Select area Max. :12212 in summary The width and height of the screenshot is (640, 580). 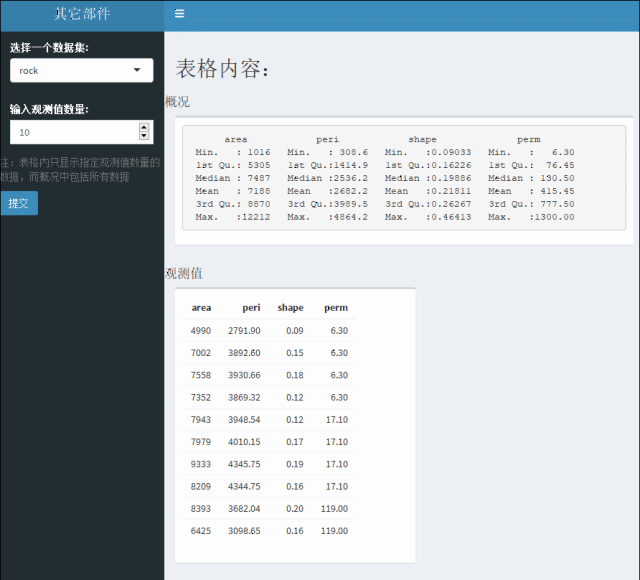click(x=233, y=217)
